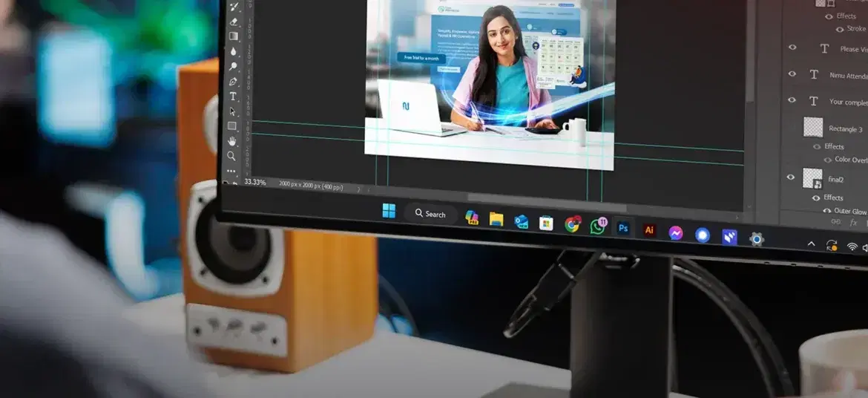Toggle visibility of 'Nimu Attenda...' text layer
This screenshot has width=868, height=398.
(x=792, y=74)
